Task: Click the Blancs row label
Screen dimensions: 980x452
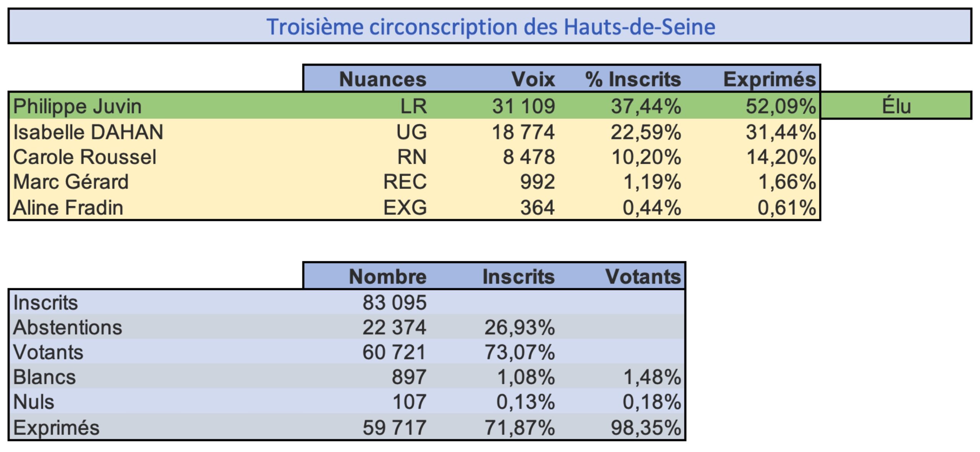Action: click(44, 377)
